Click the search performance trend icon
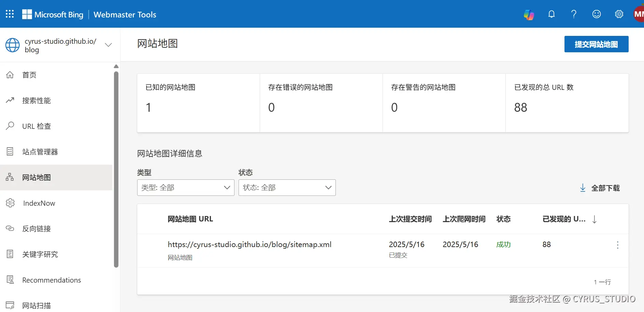The image size is (644, 312). click(10, 100)
